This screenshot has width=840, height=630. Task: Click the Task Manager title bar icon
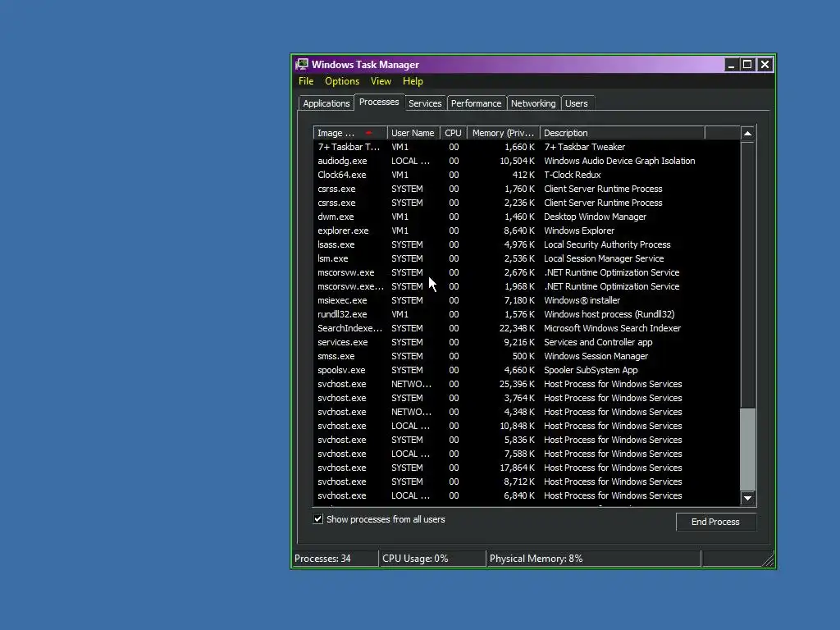tap(302, 65)
